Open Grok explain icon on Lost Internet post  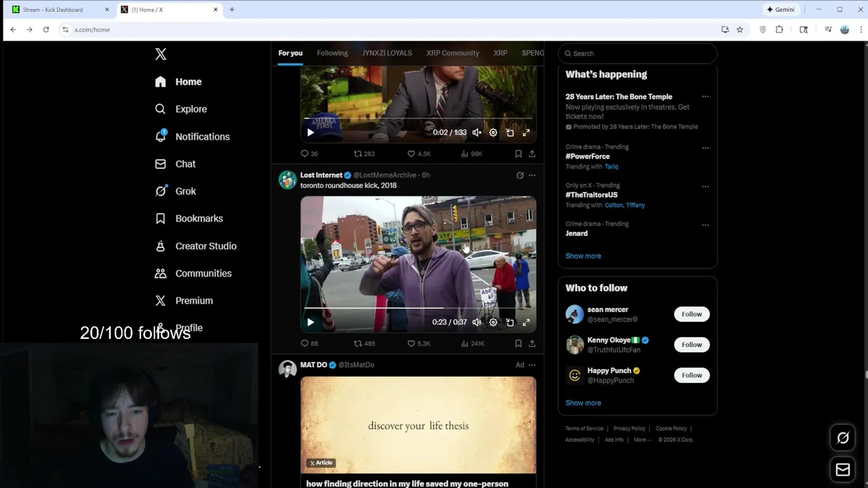[520, 176]
